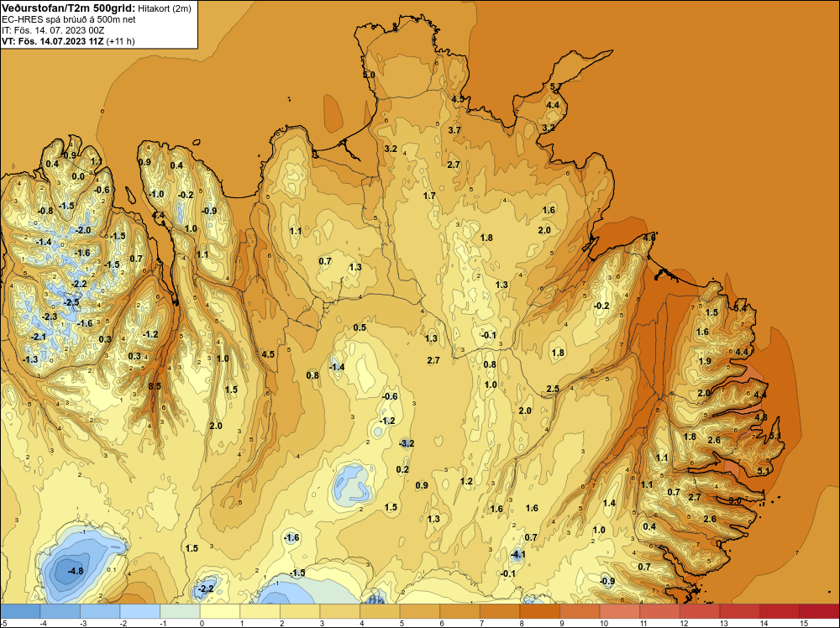Image resolution: width=840 pixels, height=628 pixels.
Task: Select the legend swatch between -1 and 0
Action: tap(180, 611)
